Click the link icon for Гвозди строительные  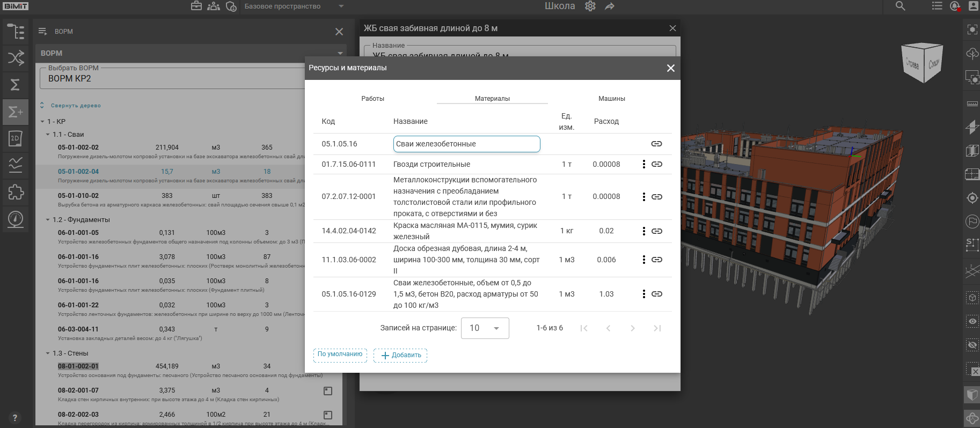coord(657,164)
